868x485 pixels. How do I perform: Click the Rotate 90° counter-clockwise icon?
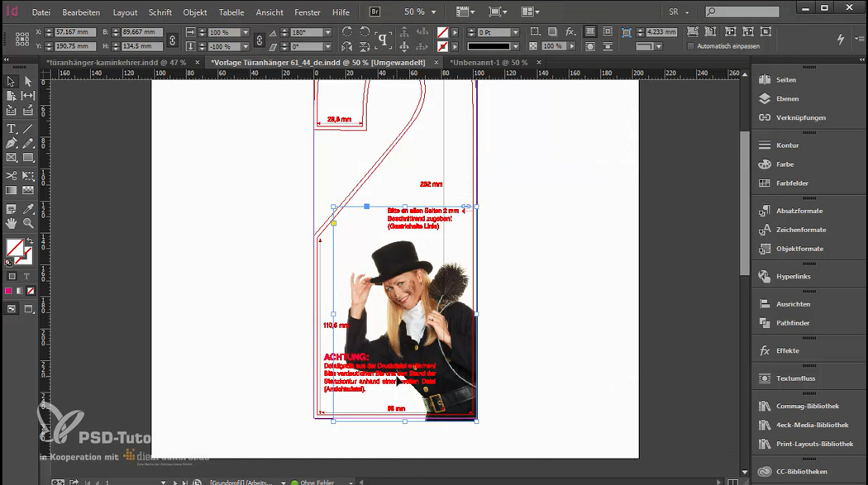[365, 31]
